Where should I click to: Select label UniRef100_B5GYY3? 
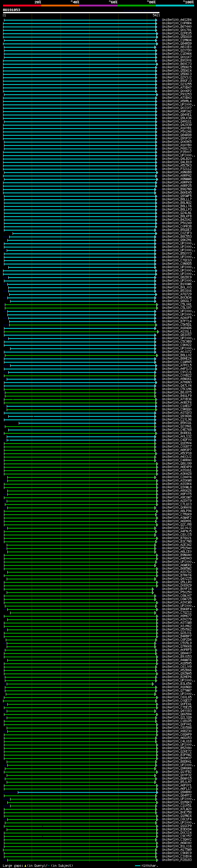coord(176,253)
